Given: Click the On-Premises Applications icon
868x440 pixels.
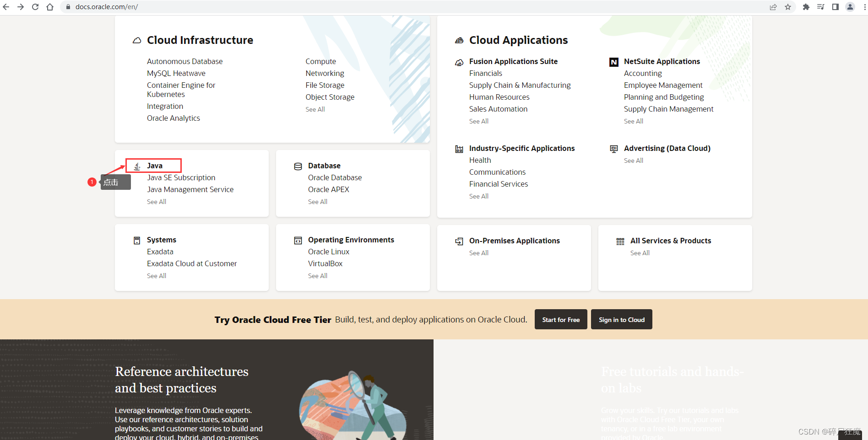Looking at the screenshot, I should pos(459,241).
